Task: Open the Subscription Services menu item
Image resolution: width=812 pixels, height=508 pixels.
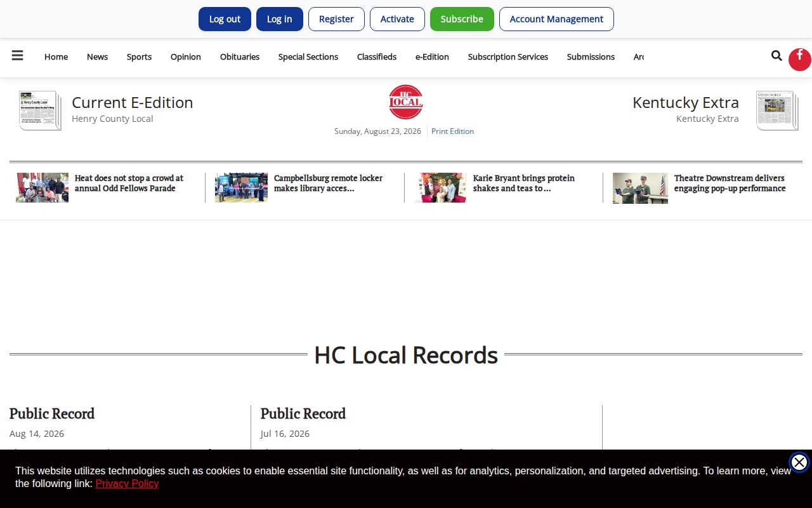Action: [x=508, y=57]
